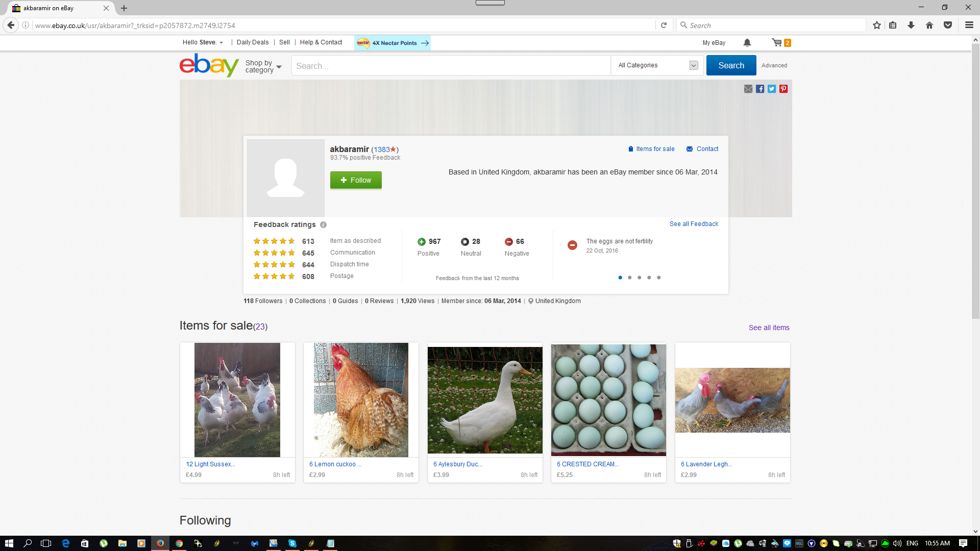Share profile on Pinterest

pos(783,89)
